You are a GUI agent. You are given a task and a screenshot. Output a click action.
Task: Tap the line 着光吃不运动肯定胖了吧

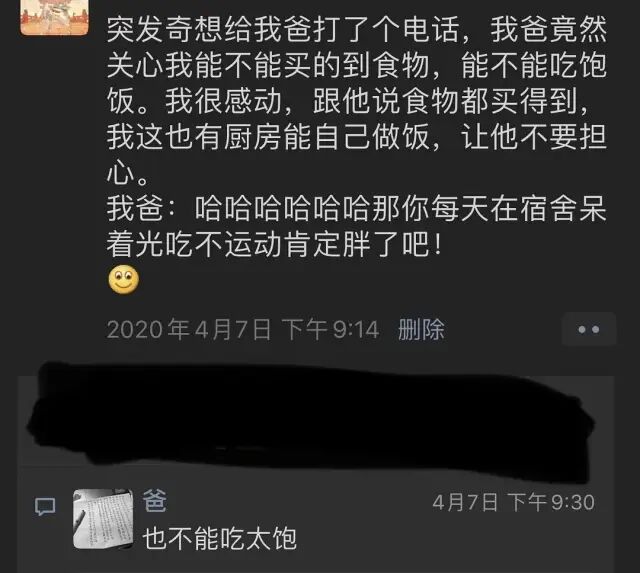coord(274,245)
